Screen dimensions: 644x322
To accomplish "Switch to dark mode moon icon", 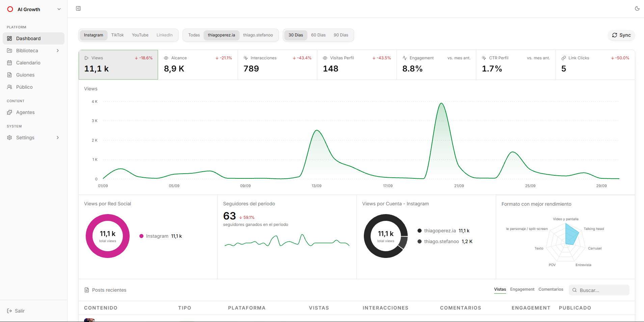I will 637,8.
